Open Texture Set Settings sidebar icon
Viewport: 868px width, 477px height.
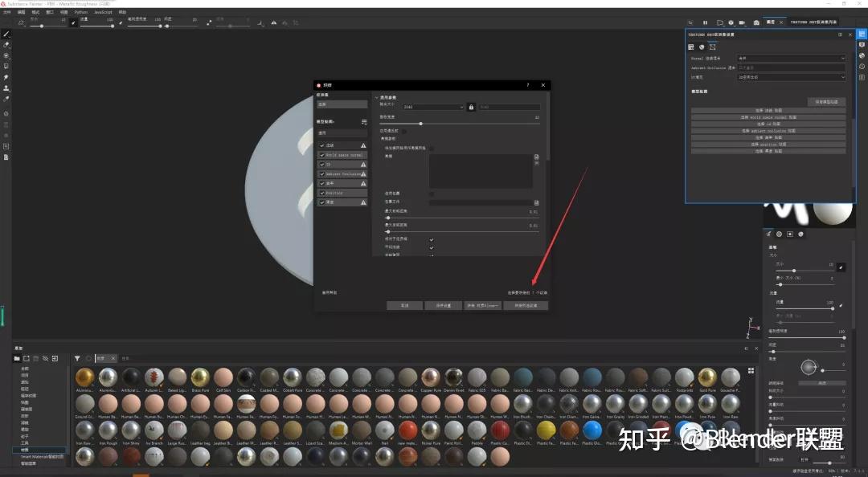[862, 35]
